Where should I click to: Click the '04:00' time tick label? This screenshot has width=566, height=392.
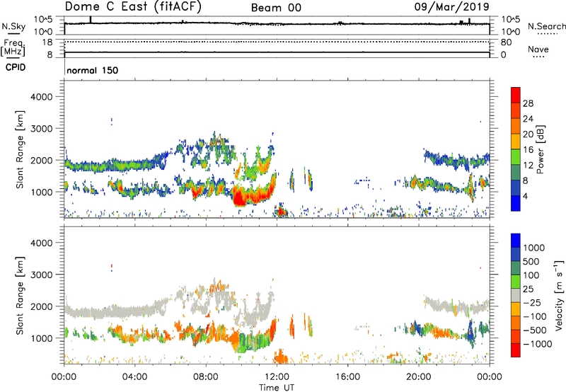coord(134,377)
